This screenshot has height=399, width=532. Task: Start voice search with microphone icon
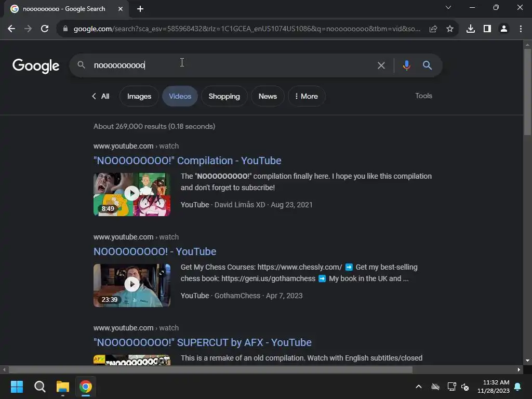click(x=406, y=65)
